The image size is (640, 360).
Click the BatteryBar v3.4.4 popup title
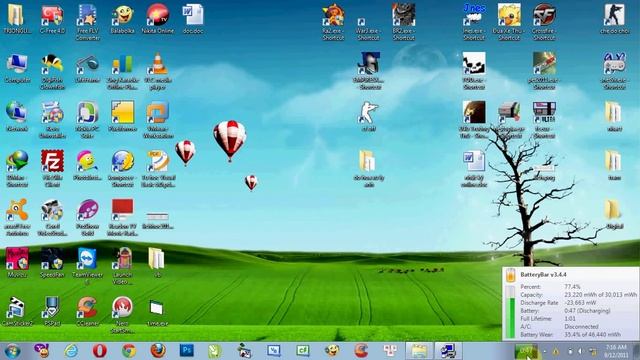click(x=543, y=275)
